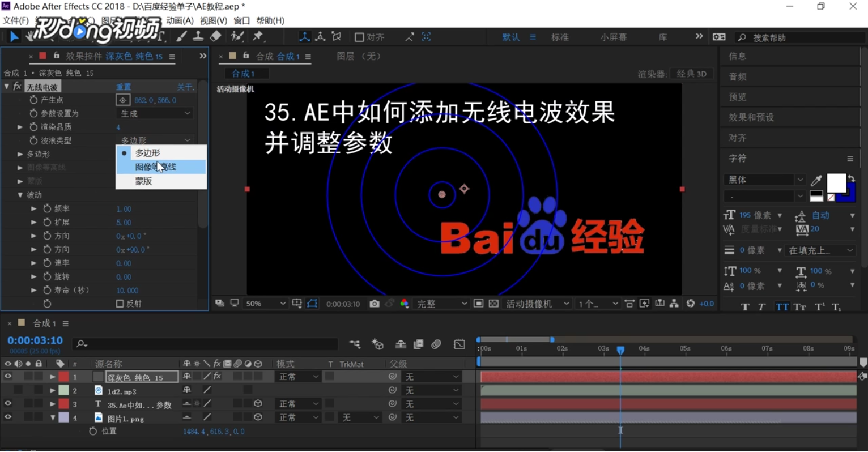Screen dimensions: 868x452
Task: Select 多边形 in the dropdown list
Action: click(161, 153)
